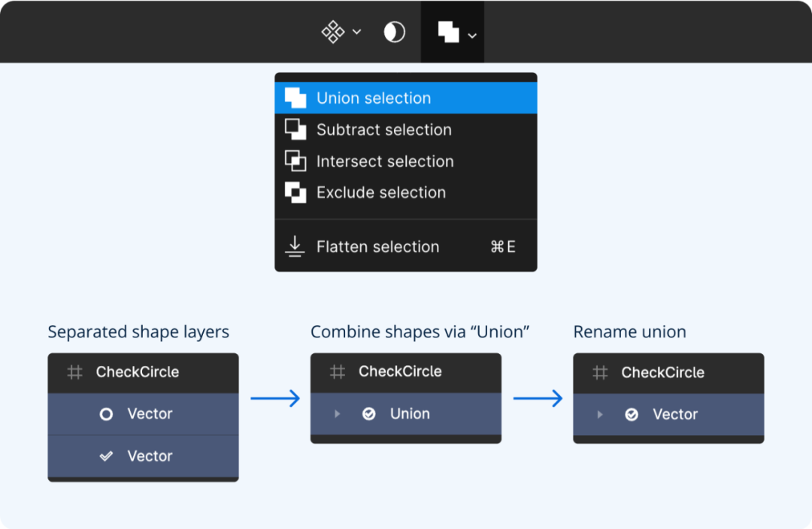
Task: Toggle the mask half-circle icon
Action: point(394,32)
